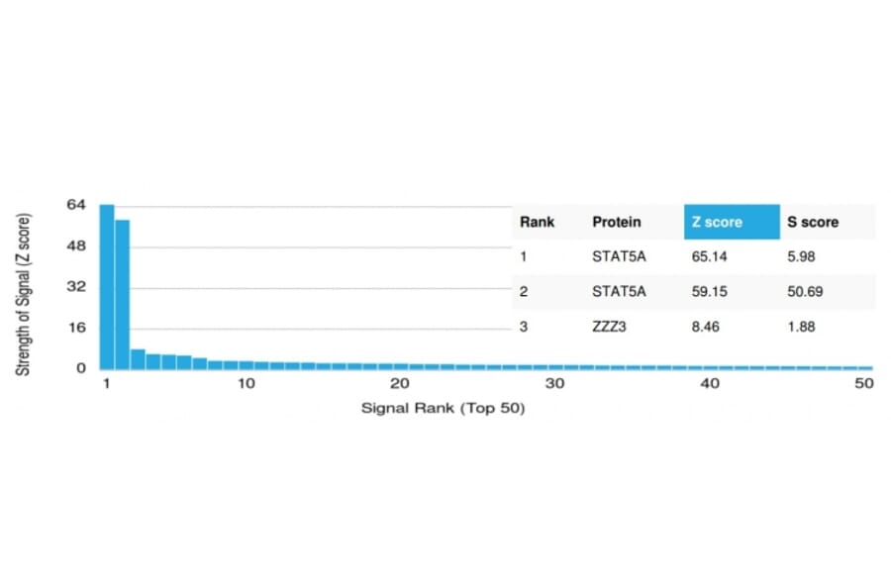Click the Signal Rank (Top 50) axis title
891x588 pixels.
tap(443, 408)
